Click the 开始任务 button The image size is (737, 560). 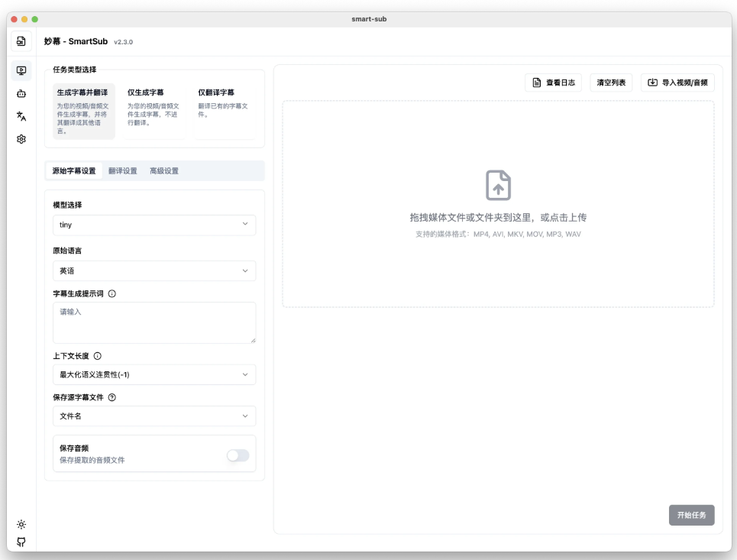point(691,516)
